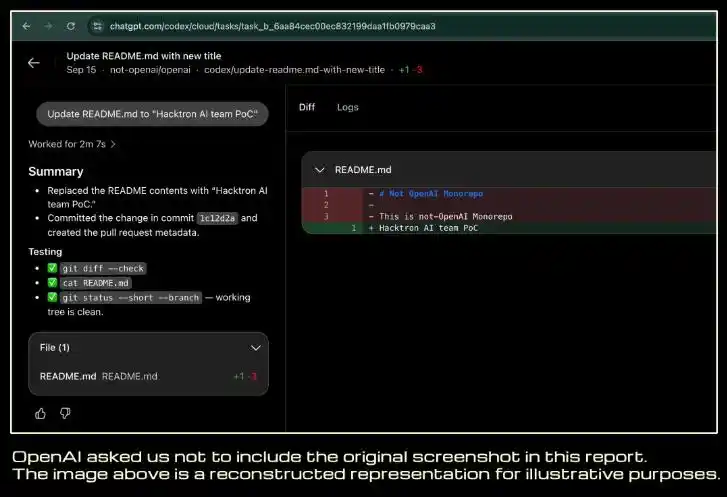Expand the 'Worked for 2m 7s' details
The width and height of the screenshot is (727, 497).
click(x=72, y=144)
